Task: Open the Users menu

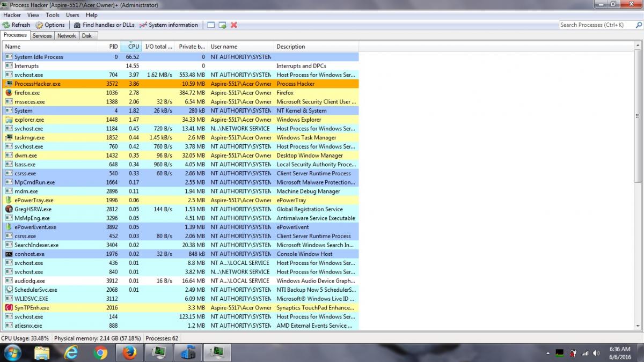Action: [x=72, y=15]
